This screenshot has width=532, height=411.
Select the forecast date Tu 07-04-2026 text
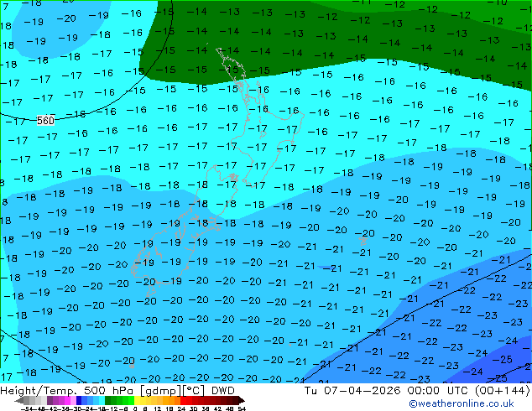pos(352,391)
